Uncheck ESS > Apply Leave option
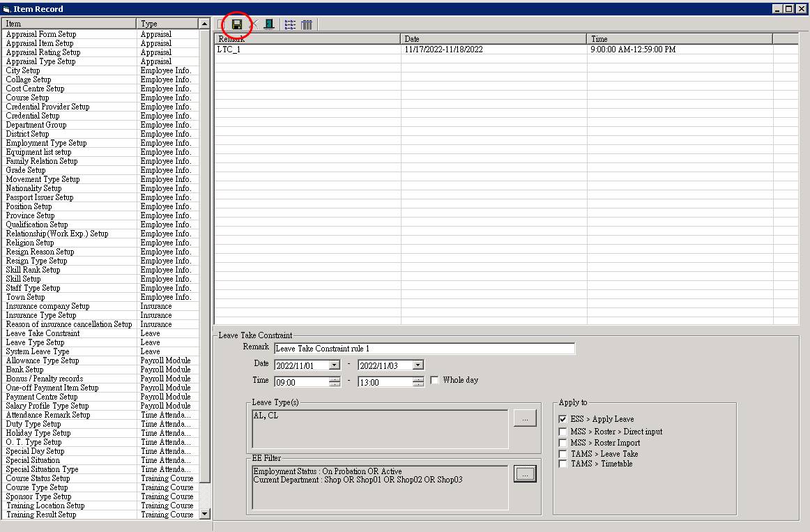The height and width of the screenshot is (532, 810). tap(563, 419)
